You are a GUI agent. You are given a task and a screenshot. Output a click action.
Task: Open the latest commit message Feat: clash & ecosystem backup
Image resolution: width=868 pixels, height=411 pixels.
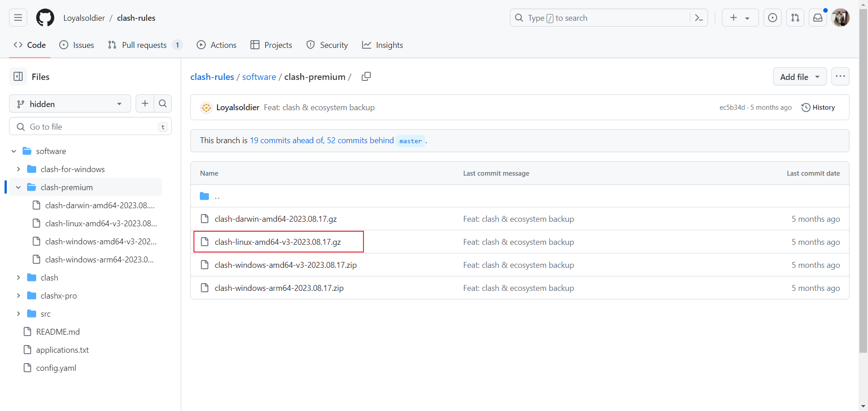(319, 107)
